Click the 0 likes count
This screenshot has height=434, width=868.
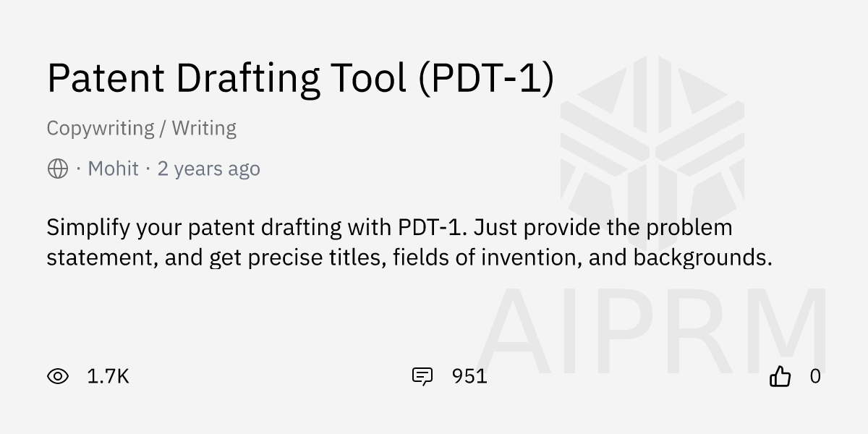coord(815,376)
